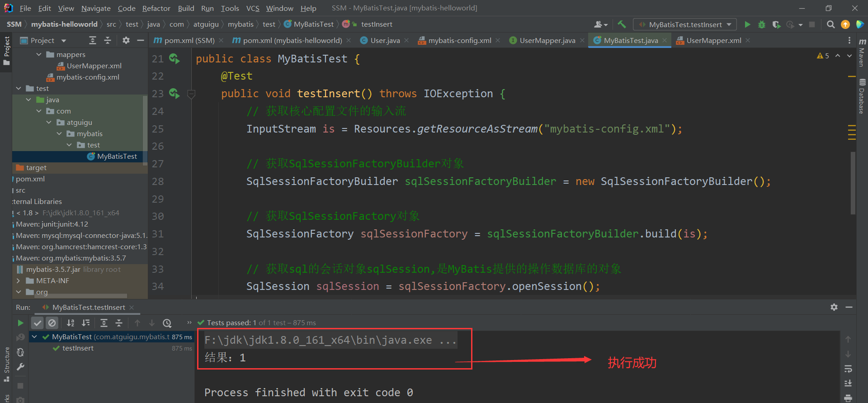Open the VCS menu
The image size is (868, 403).
coord(253,8)
